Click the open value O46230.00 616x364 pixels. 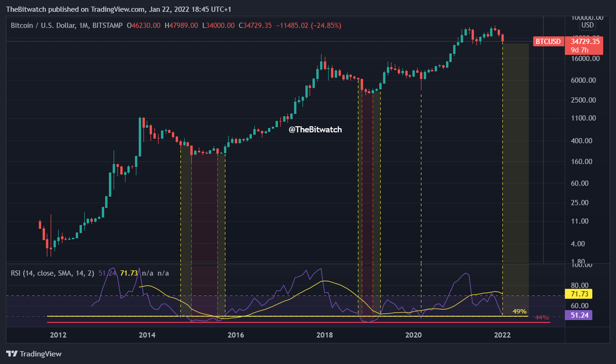coord(144,25)
